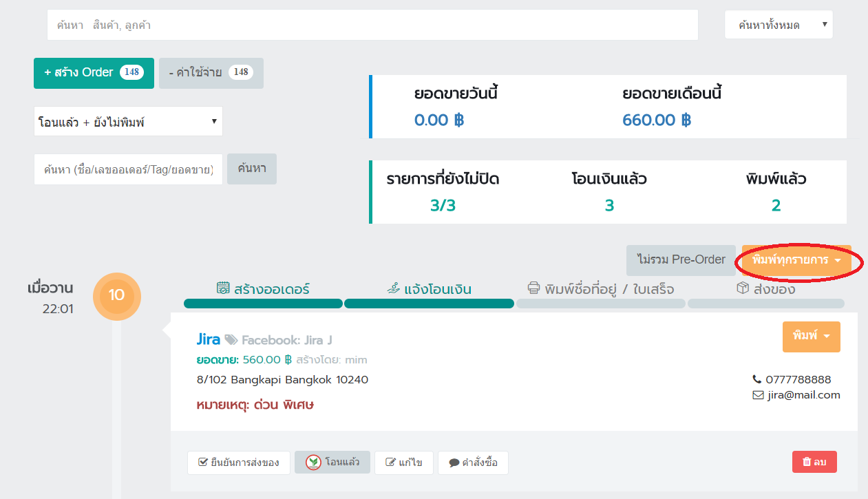Click the money transfer icon beside แจ้งโอนเงิน
Image resolution: width=868 pixels, height=499 pixels.
pos(394,289)
